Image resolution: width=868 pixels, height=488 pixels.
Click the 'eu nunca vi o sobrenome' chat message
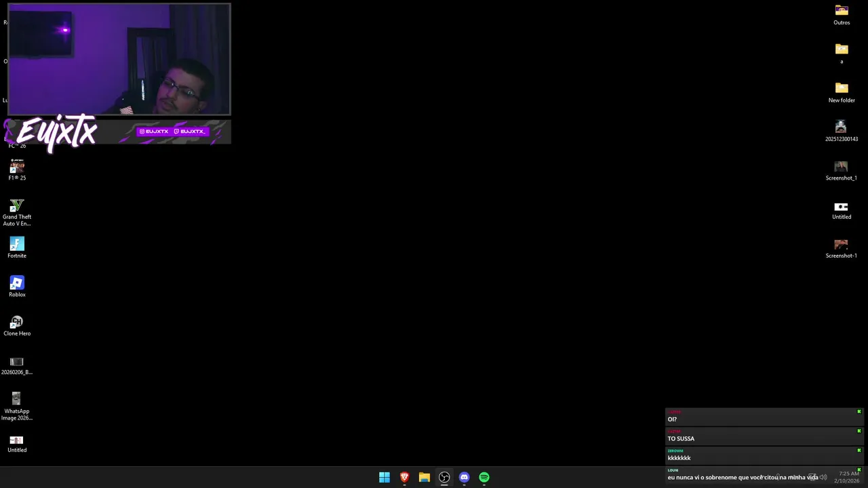point(764,475)
